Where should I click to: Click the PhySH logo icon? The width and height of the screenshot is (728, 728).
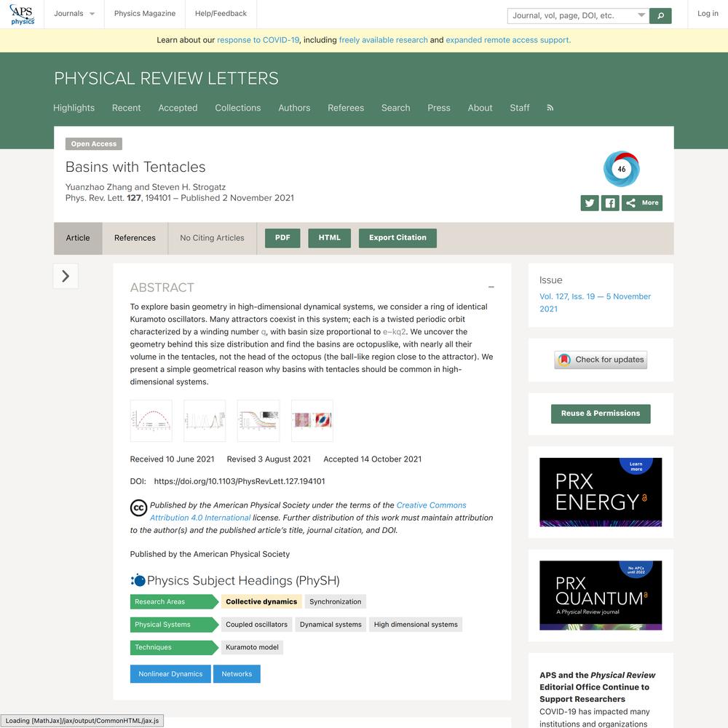138,580
